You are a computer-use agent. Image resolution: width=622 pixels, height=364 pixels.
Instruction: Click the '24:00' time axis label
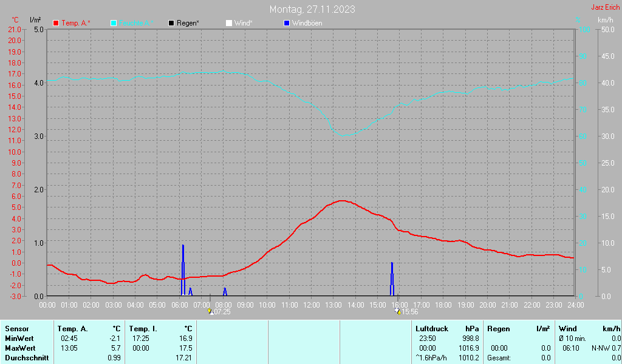pos(576,305)
